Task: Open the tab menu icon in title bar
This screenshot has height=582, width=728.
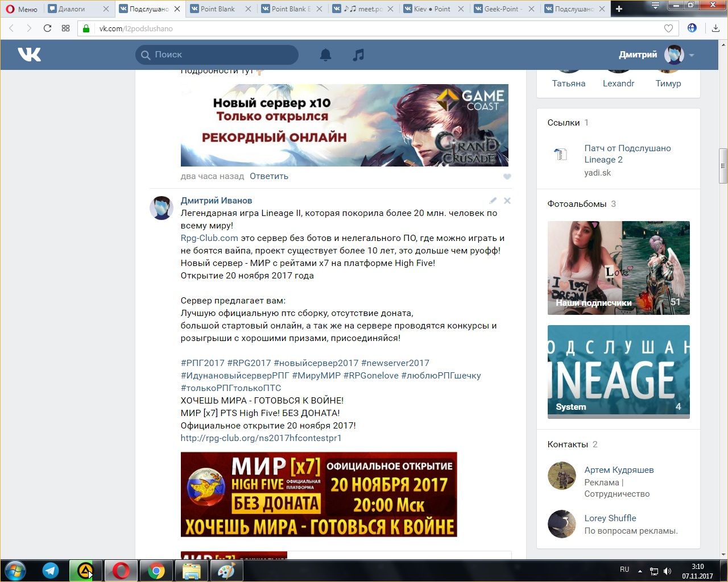Action: pyautogui.click(x=655, y=6)
